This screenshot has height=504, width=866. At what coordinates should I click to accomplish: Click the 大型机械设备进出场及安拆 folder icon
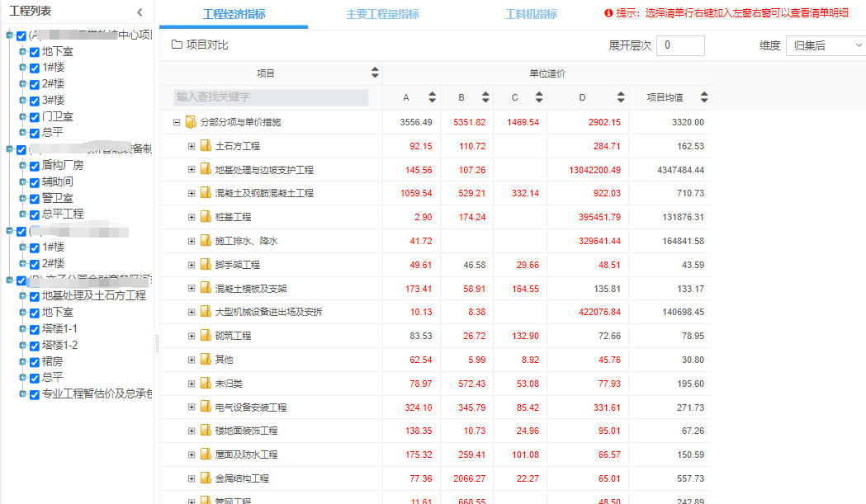(206, 311)
